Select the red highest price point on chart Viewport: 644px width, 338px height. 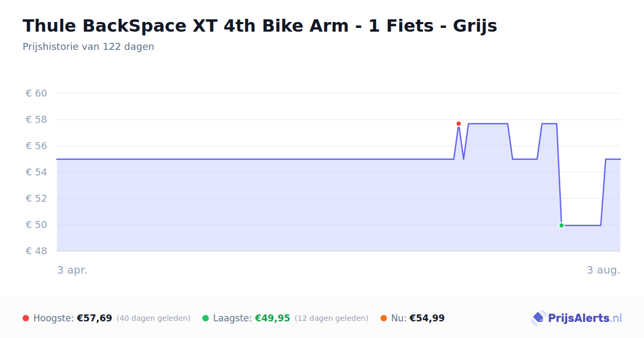458,124
